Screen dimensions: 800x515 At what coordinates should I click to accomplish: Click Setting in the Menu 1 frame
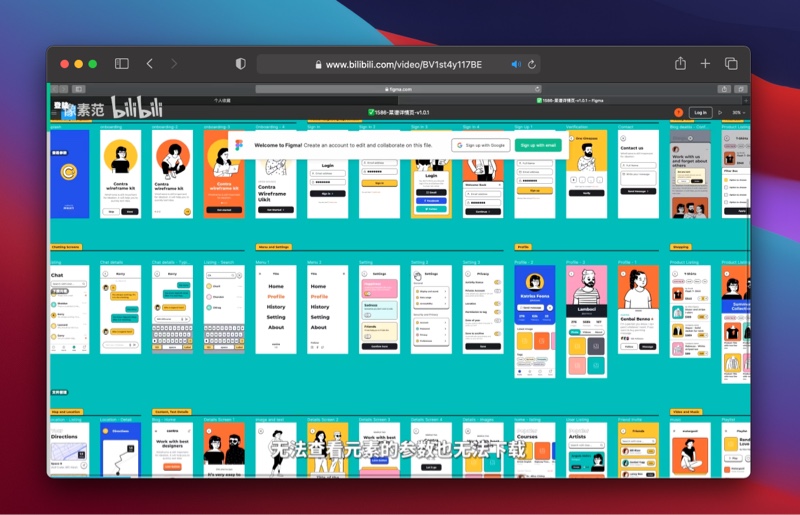pos(276,317)
